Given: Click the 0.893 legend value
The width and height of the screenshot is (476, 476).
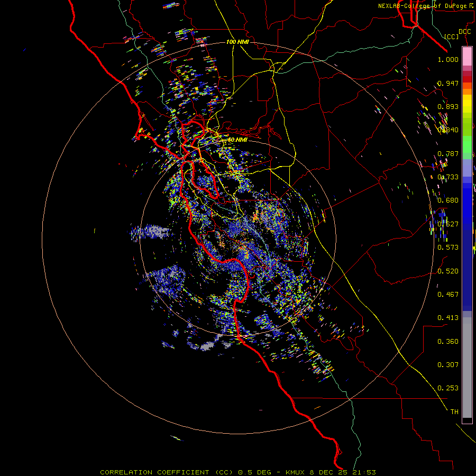Looking at the screenshot, I should click(448, 106).
